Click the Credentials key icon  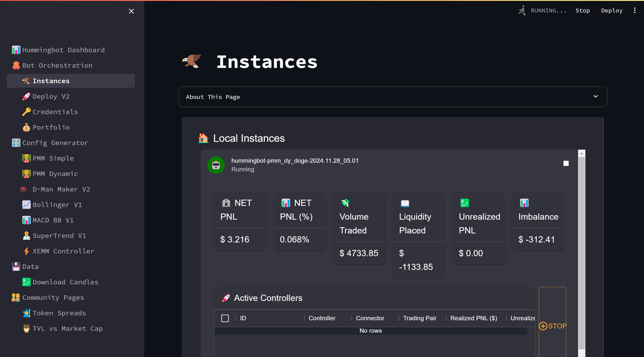26,112
